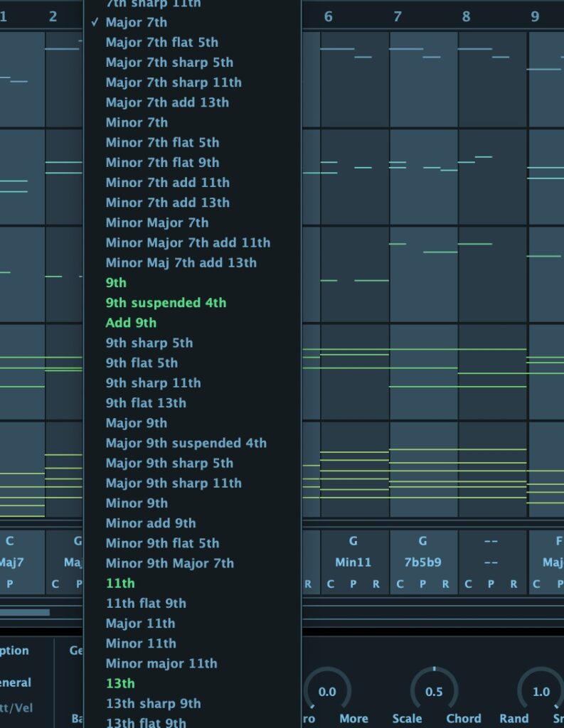Image resolution: width=564 pixels, height=728 pixels.
Task: Click the horizontal scrollbar thumb below the chords
Action: click(x=25, y=612)
